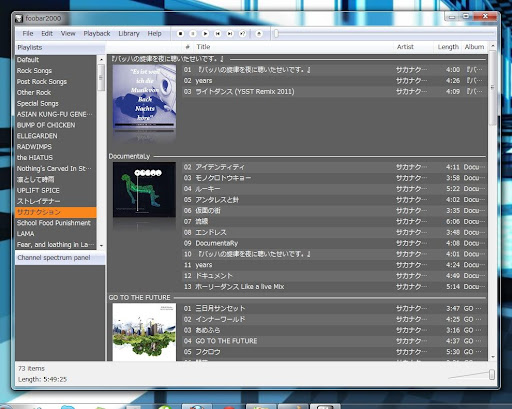512x409 pixels.
Task: Select the ELLEGARDEN playlist
Action: click(56, 136)
